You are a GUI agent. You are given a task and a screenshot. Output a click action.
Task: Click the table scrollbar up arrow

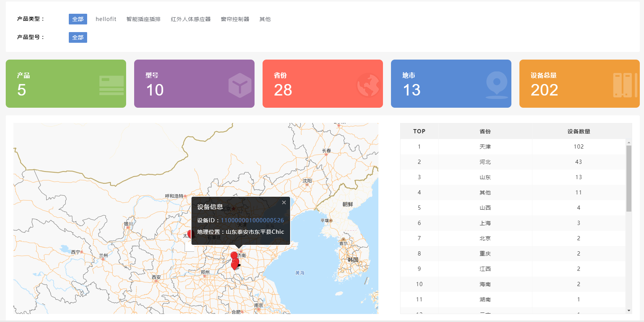tap(629, 142)
